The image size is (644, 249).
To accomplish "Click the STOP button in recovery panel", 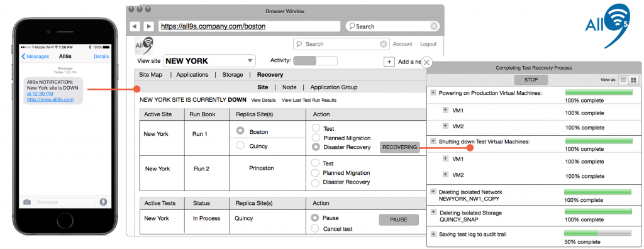I will pos(531,80).
